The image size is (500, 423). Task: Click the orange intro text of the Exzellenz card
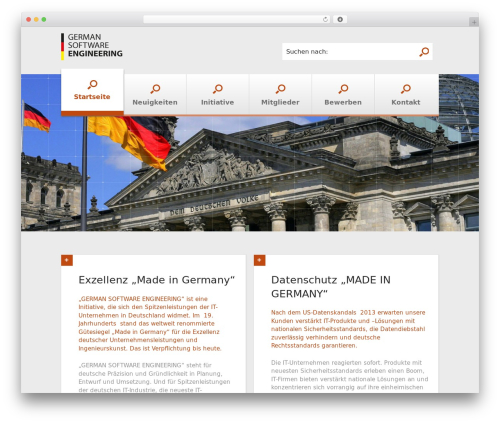(x=150, y=324)
